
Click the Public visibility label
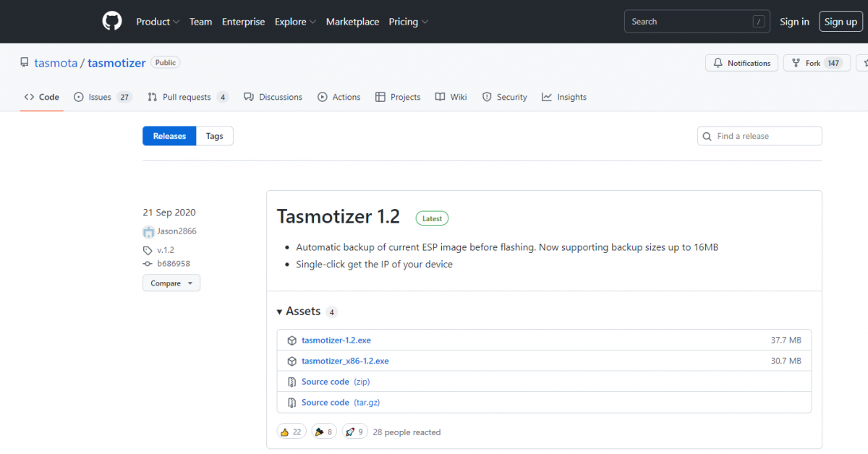(x=166, y=63)
